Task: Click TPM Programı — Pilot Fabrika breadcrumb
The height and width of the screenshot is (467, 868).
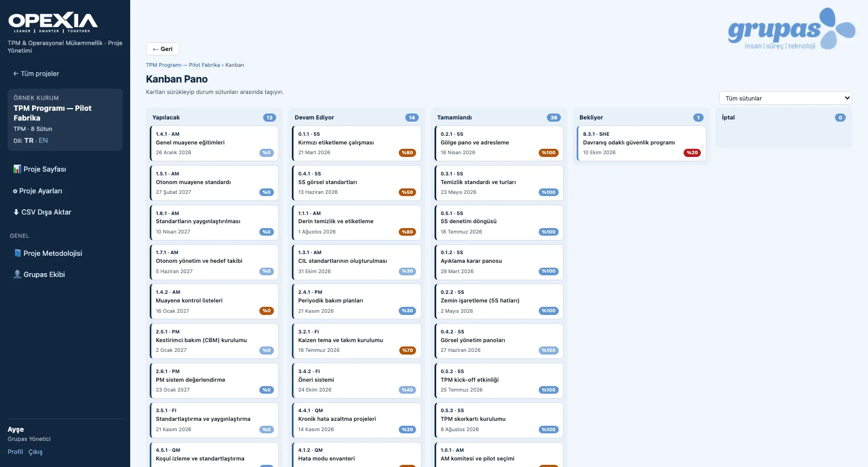Action: 183,65
